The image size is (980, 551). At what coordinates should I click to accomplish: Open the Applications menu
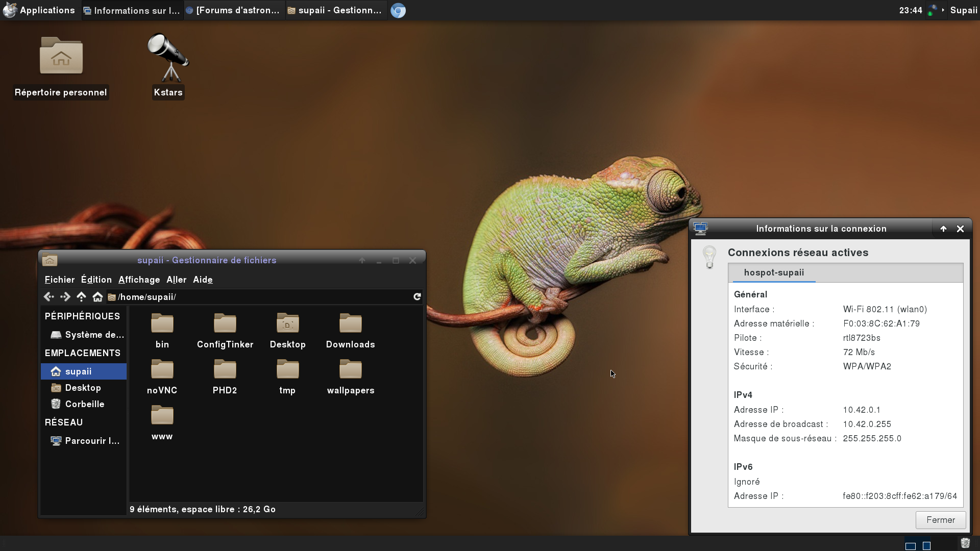[x=39, y=10]
